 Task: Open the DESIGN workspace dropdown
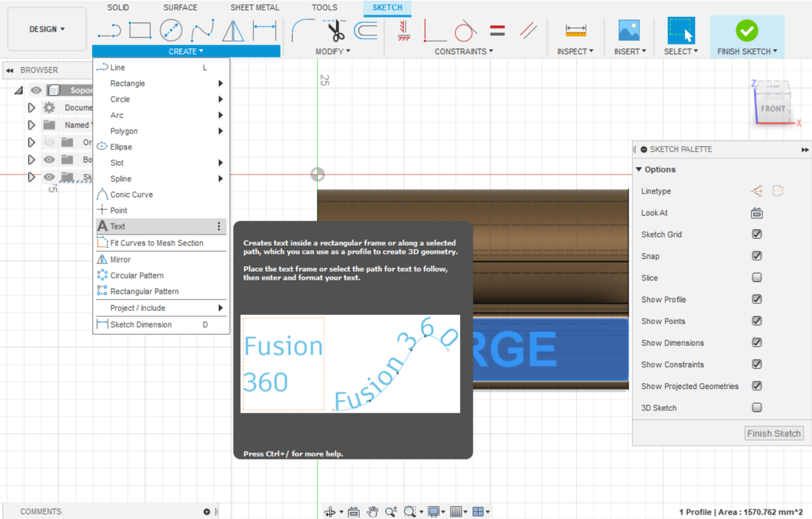[x=47, y=29]
